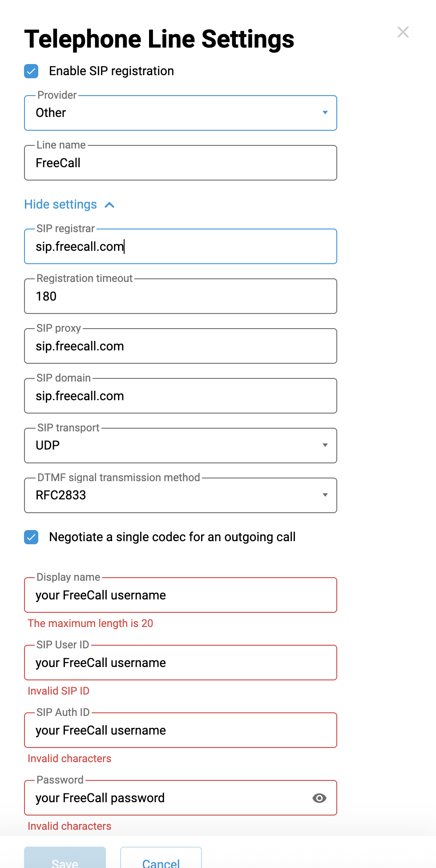
Task: Click the Cancel button
Action: pos(161,858)
